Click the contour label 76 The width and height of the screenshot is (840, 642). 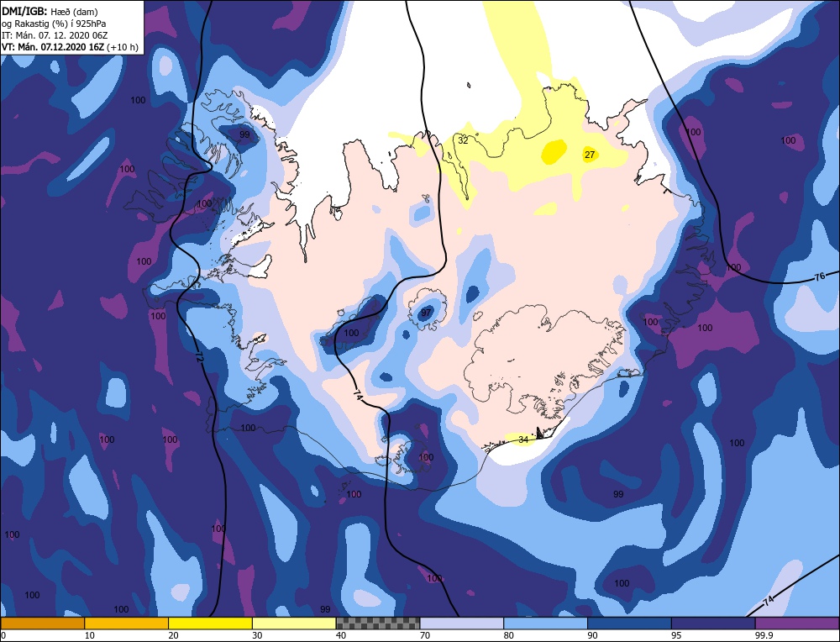[820, 276]
